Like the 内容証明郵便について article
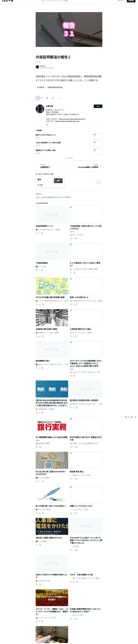The height and width of the screenshot is (644, 138). click(37, 233)
